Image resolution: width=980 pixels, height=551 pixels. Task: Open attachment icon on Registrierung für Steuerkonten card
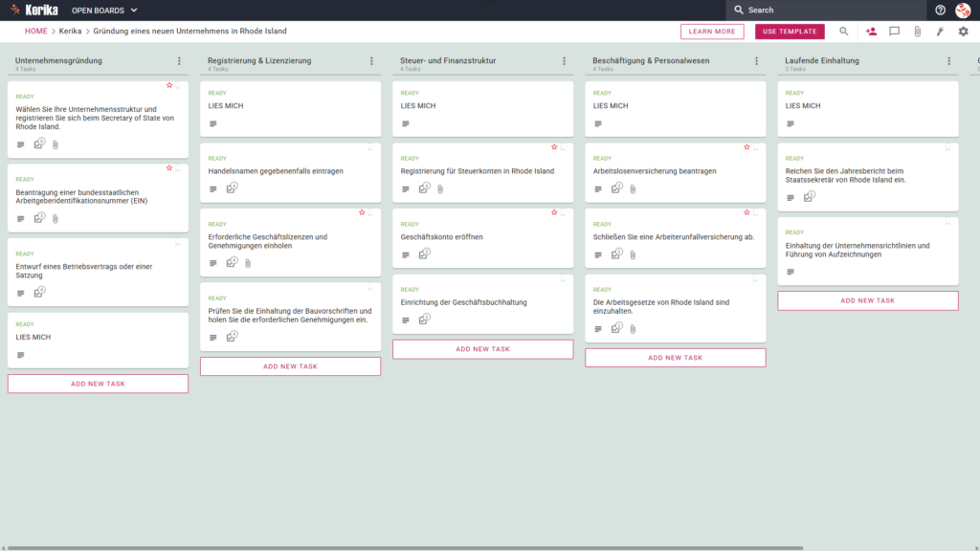pos(440,188)
